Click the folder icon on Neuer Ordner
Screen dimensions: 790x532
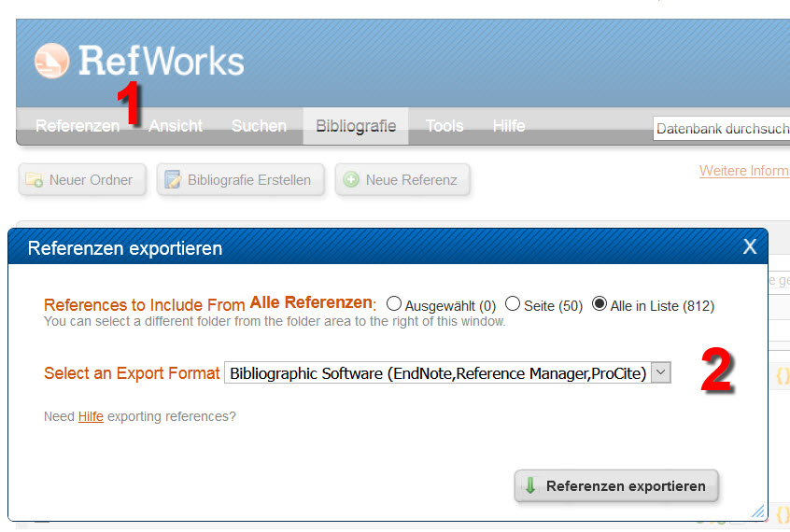point(35,180)
